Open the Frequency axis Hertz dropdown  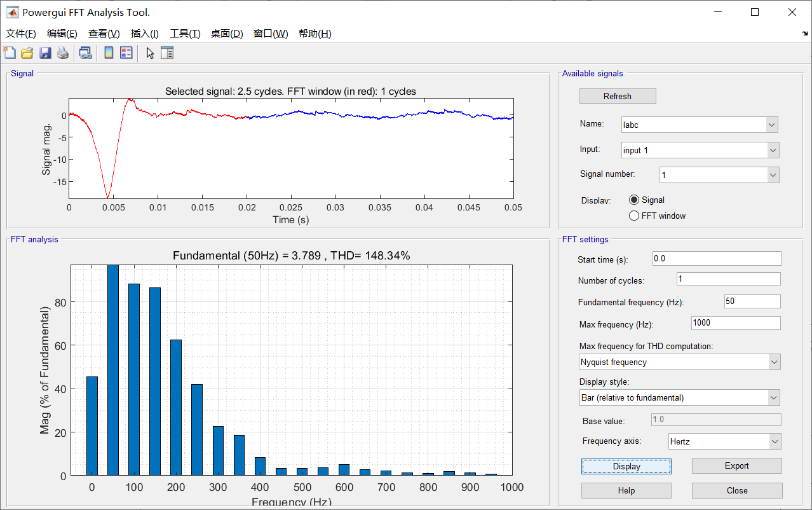pyautogui.click(x=724, y=441)
